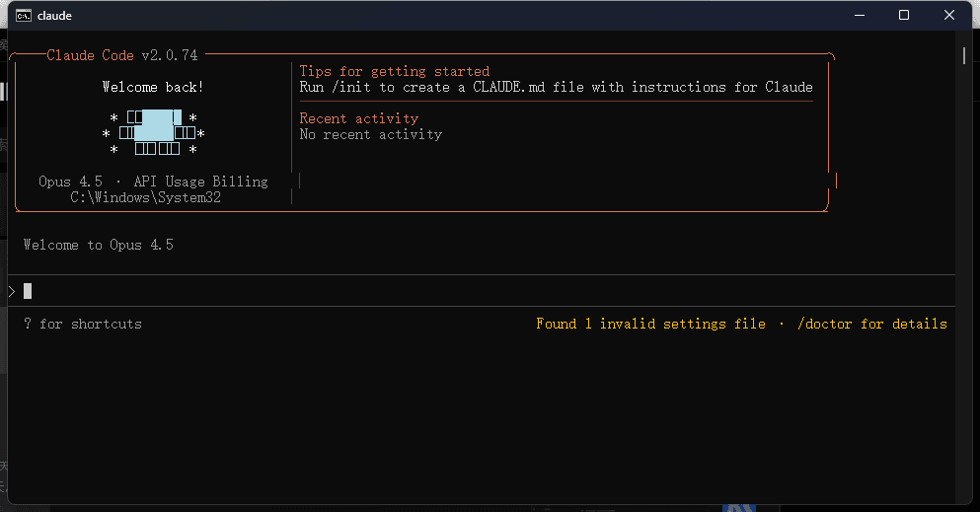This screenshot has height=512, width=980.
Task: Click the "No recent activity" text
Action: pos(370,134)
